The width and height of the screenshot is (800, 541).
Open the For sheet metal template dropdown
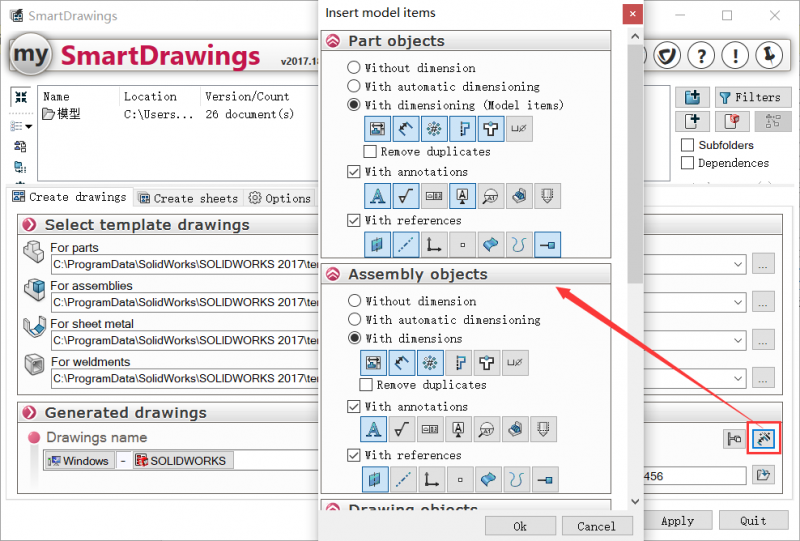click(738, 340)
